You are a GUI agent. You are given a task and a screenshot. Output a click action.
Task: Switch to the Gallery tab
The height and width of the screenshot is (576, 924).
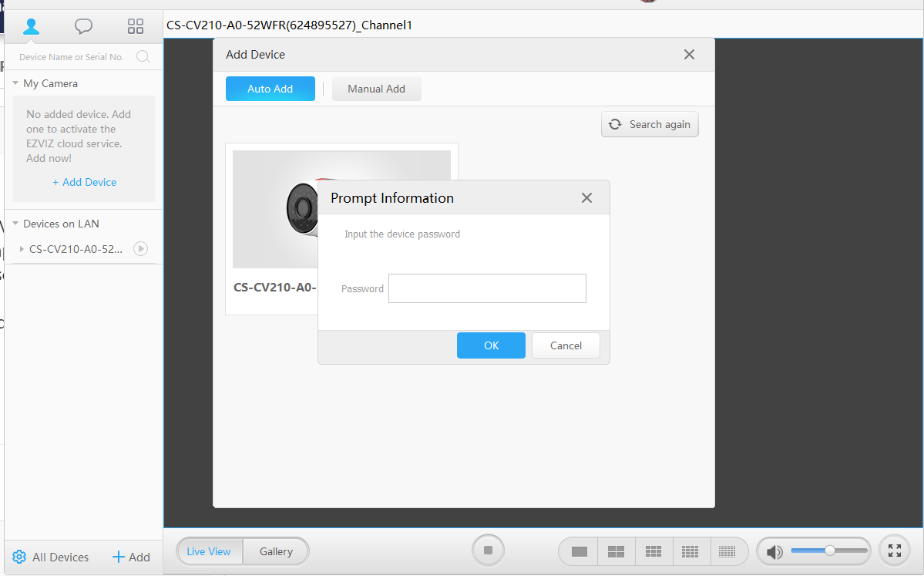click(x=276, y=551)
